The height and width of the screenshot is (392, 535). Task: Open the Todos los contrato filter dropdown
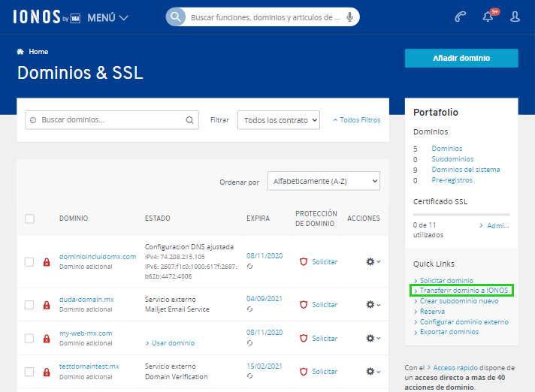pyautogui.click(x=279, y=120)
